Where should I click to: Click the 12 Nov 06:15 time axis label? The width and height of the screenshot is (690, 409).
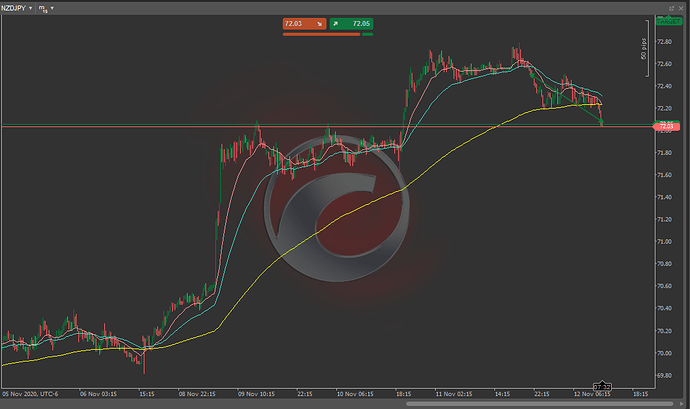click(588, 394)
